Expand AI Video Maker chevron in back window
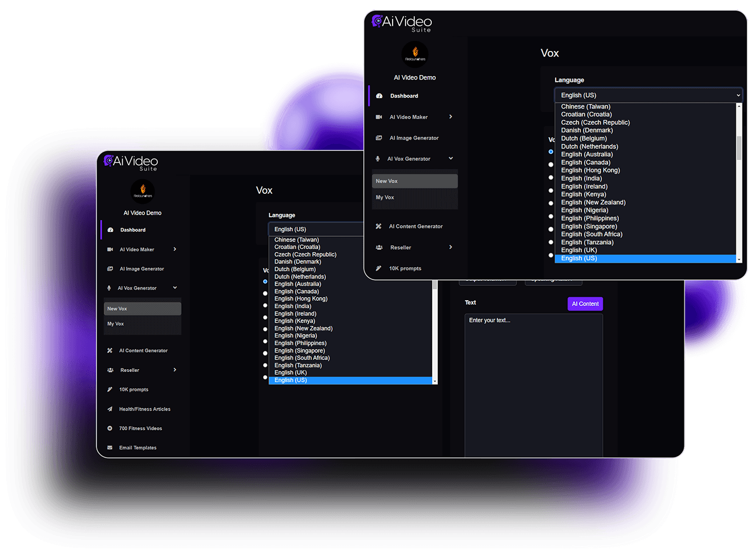 pyautogui.click(x=175, y=249)
